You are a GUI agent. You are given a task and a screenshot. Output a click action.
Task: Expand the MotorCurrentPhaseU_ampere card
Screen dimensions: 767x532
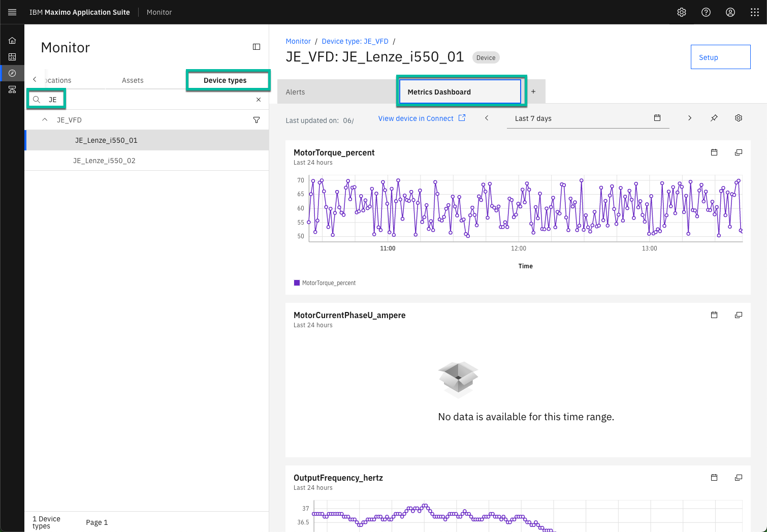tap(739, 315)
